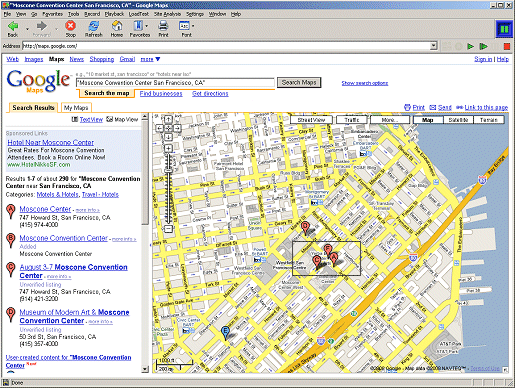
Task: Click the red stop-recording square
Action: (507, 46)
